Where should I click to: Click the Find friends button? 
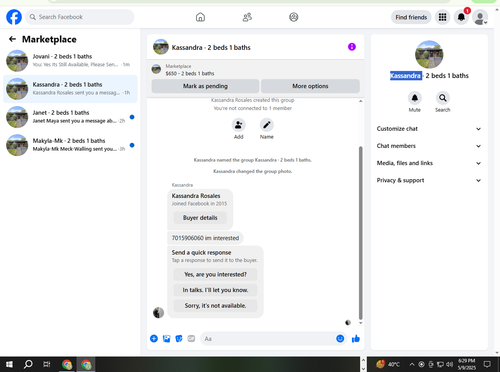click(411, 17)
